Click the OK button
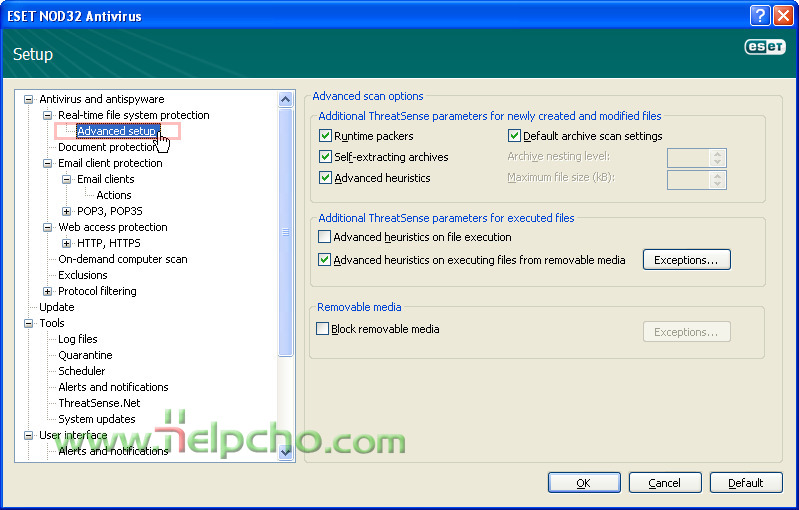799x510 pixels. [584, 483]
